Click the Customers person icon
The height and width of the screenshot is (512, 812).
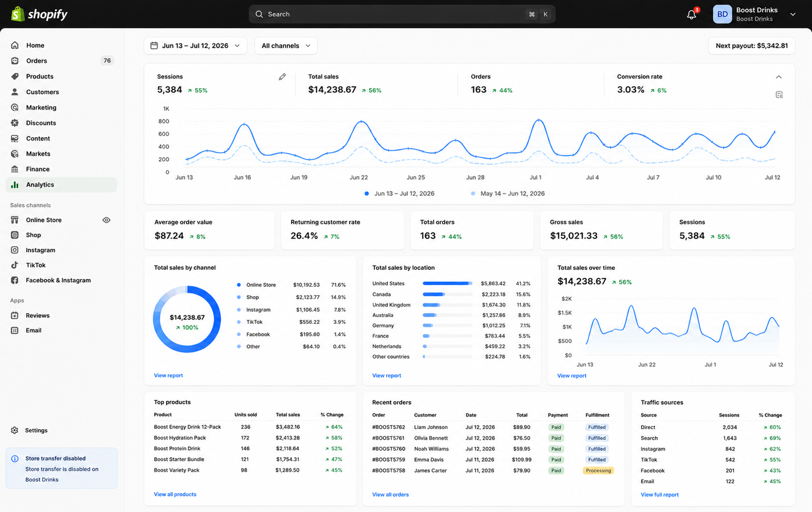(x=15, y=92)
